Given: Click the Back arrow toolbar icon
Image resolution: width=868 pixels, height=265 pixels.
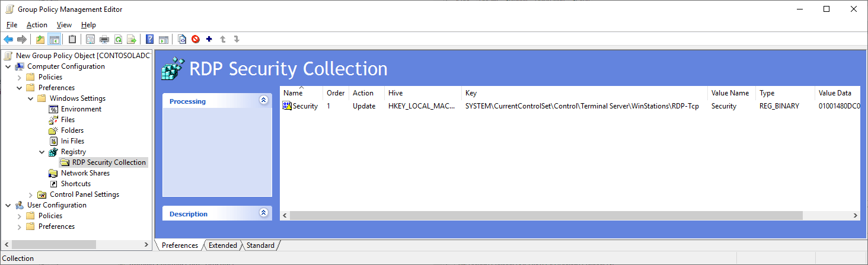Looking at the screenshot, I should coord(8,39).
